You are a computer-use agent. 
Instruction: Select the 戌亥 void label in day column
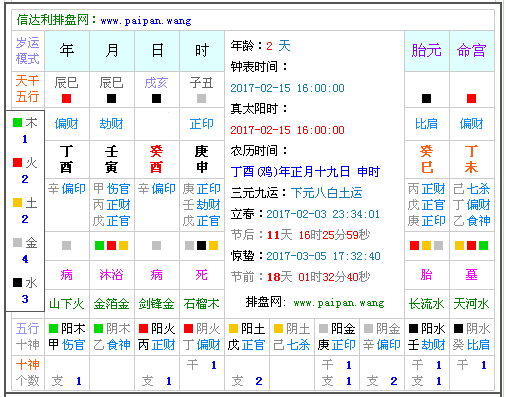click(x=156, y=83)
